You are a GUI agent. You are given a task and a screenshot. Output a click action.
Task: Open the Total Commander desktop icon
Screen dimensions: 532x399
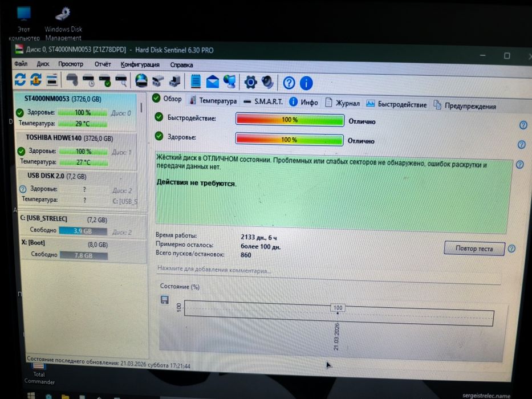pos(39,374)
